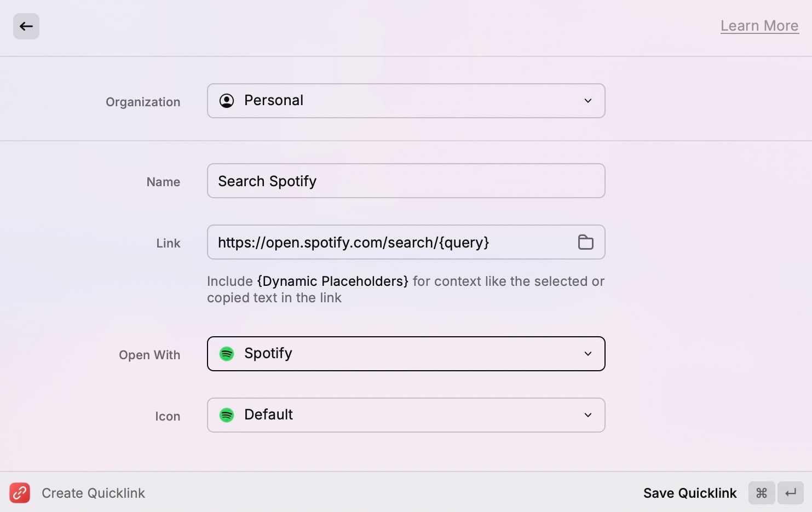Screen dimensions: 812x512
Task: Click the folder icon in Link field
Action: pyautogui.click(x=585, y=242)
